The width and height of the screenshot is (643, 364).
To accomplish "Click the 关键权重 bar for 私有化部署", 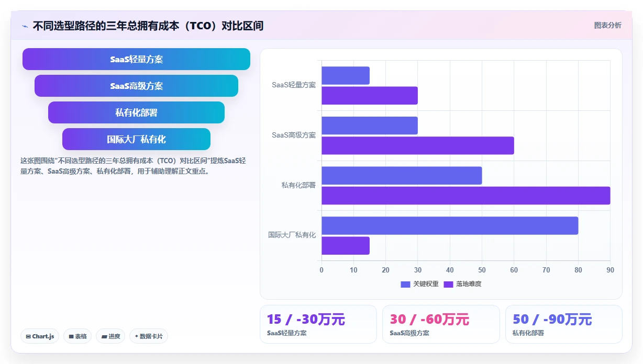I will [402, 176].
